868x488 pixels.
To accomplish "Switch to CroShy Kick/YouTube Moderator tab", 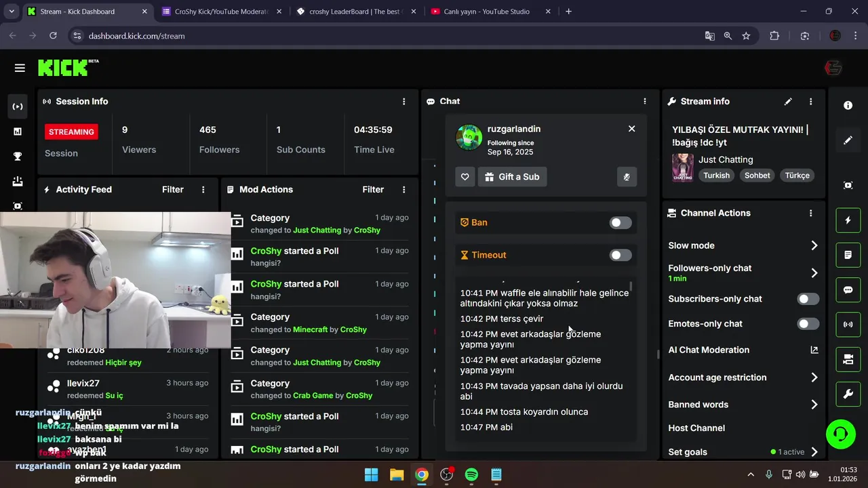I will [222, 12].
